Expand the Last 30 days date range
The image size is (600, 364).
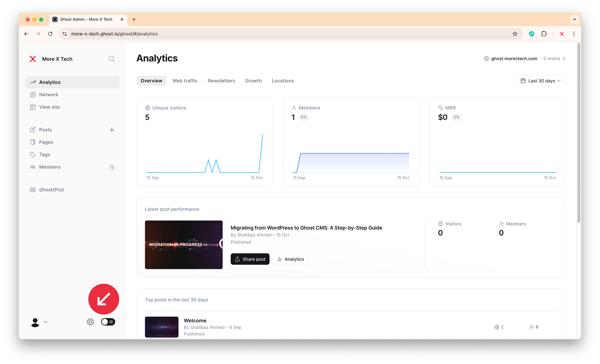(x=541, y=81)
